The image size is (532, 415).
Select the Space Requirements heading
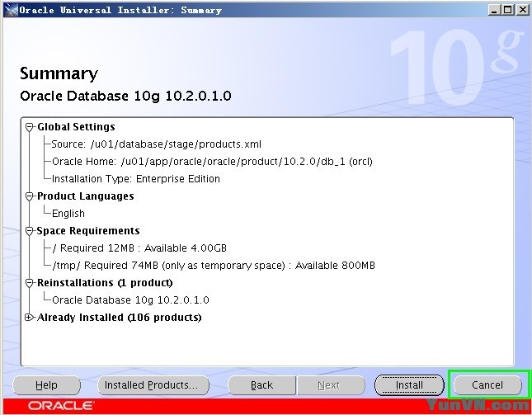pos(88,231)
